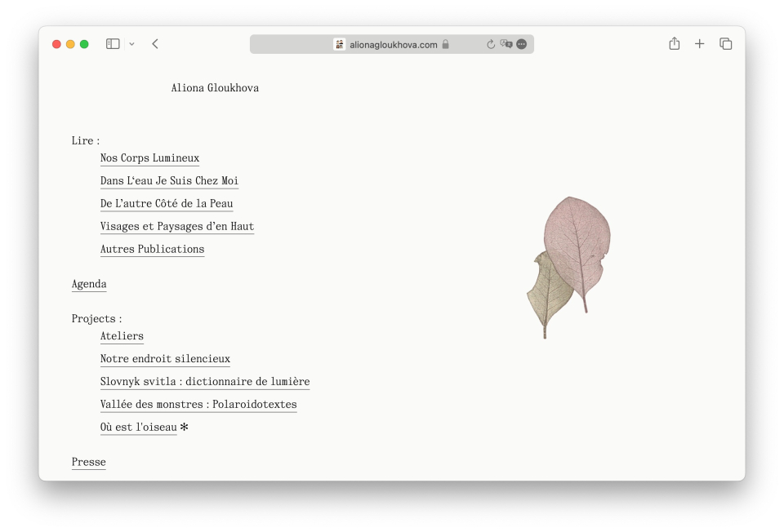Toggle the Safari sidebar icon
This screenshot has width=784, height=532.
tap(113, 44)
